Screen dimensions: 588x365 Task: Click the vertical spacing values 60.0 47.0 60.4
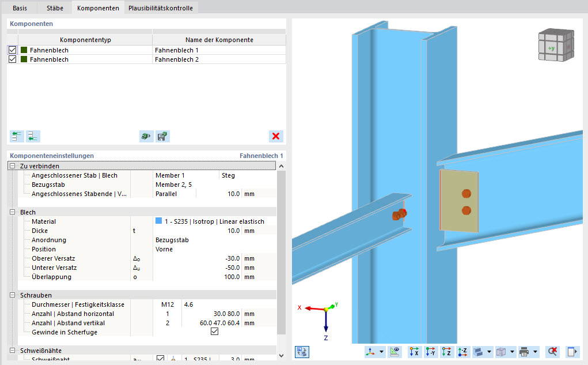point(220,323)
